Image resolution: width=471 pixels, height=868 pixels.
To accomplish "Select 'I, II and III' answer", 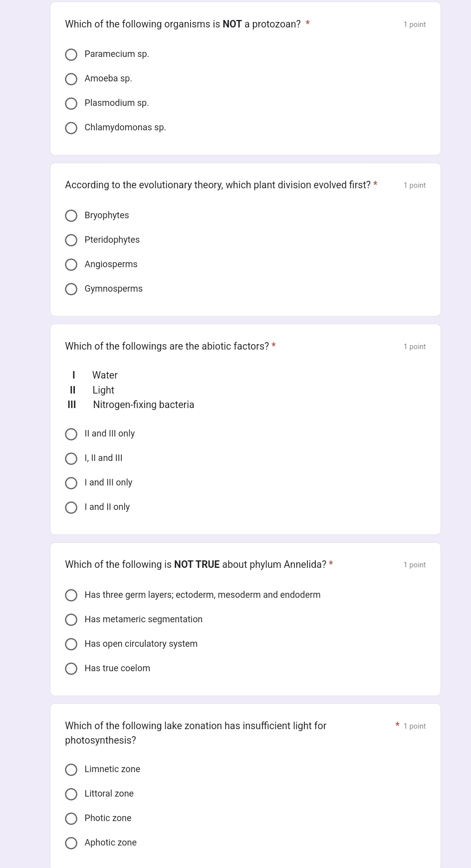I will (x=71, y=458).
